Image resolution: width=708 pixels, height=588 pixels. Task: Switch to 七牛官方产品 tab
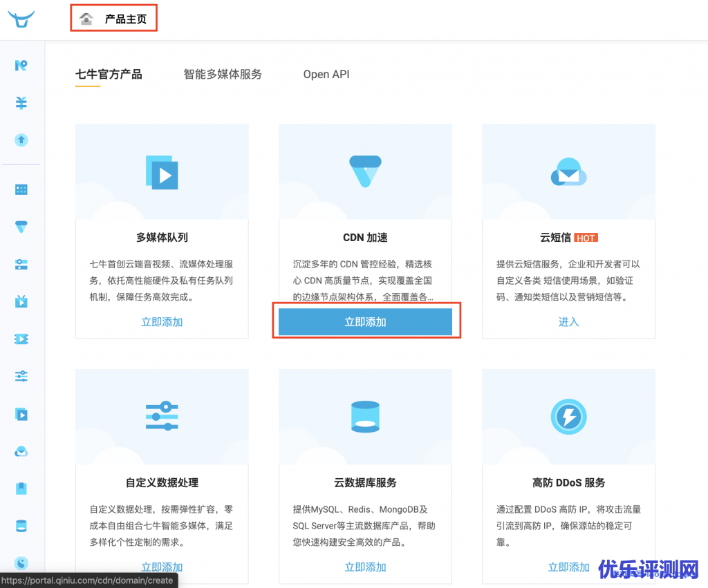click(109, 74)
